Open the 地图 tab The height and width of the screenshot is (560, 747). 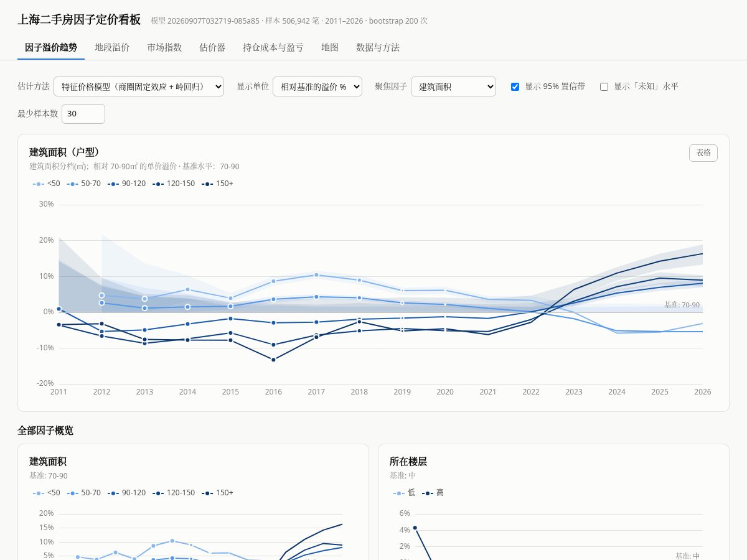pos(330,47)
